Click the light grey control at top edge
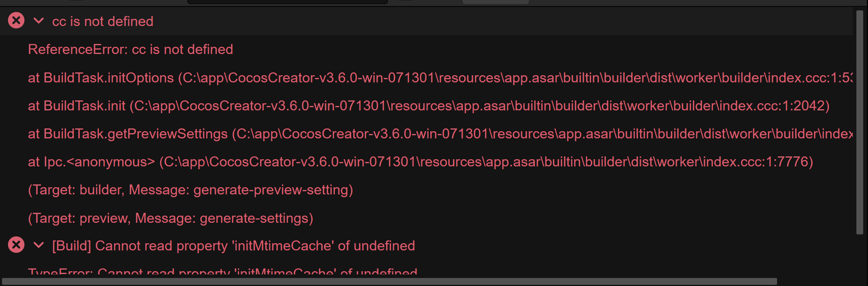Image resolution: width=868 pixels, height=286 pixels. click(x=495, y=2)
